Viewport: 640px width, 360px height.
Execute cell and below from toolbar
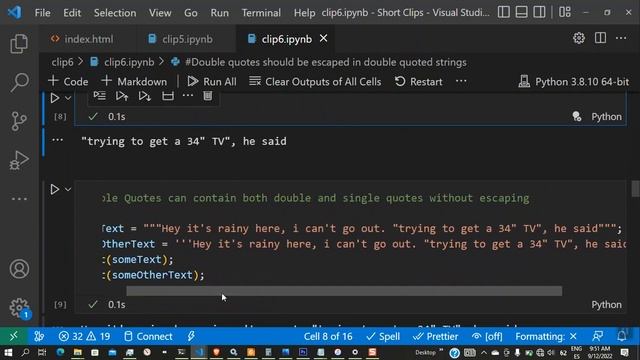point(144,96)
